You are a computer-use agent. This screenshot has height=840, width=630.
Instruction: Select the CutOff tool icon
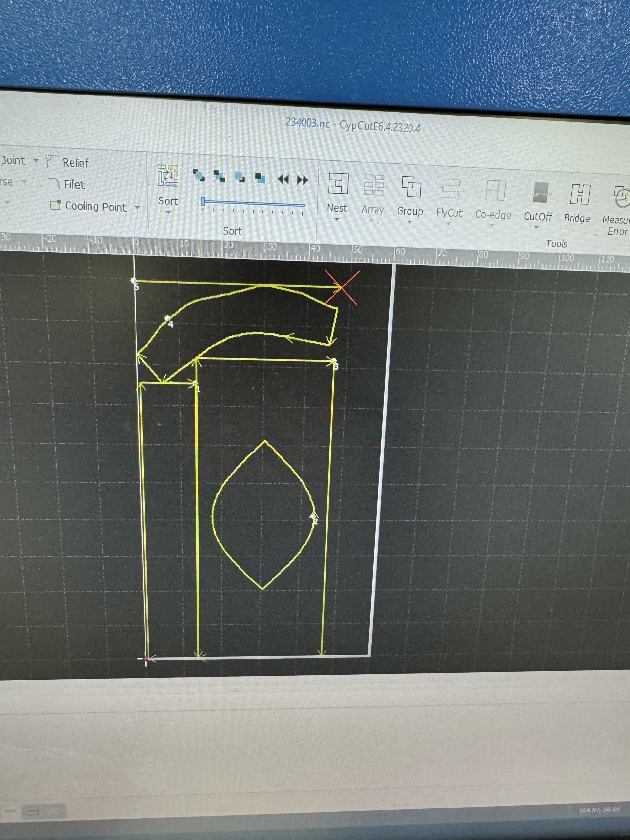click(x=540, y=193)
